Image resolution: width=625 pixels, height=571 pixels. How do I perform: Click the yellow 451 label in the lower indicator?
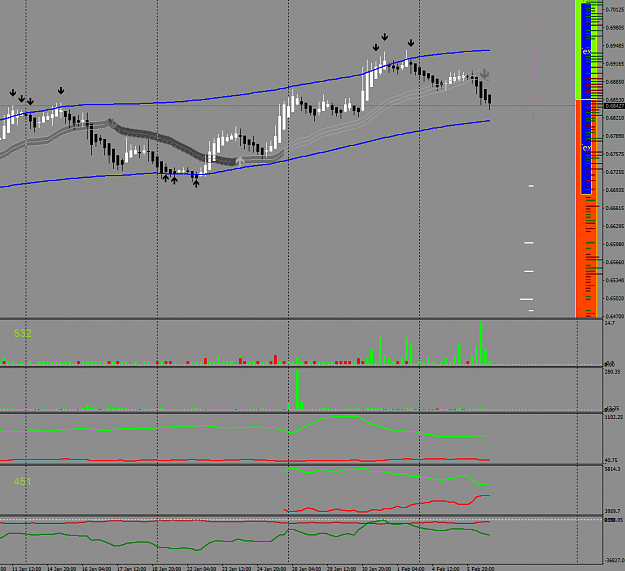click(x=22, y=482)
